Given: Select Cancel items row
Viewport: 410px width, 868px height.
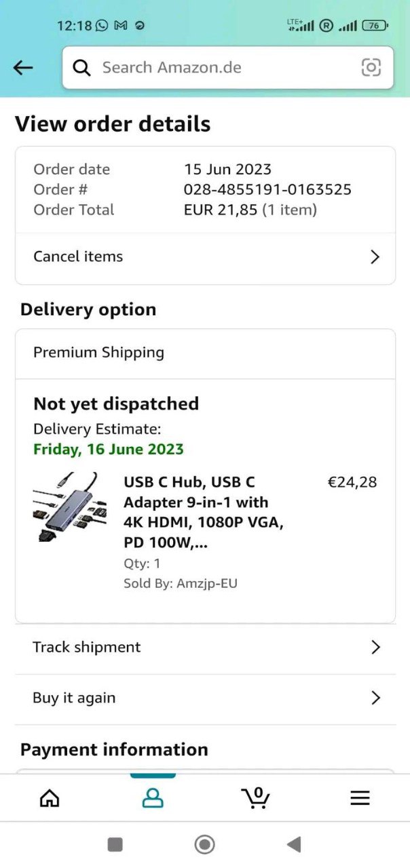Looking at the screenshot, I should pos(79,257).
